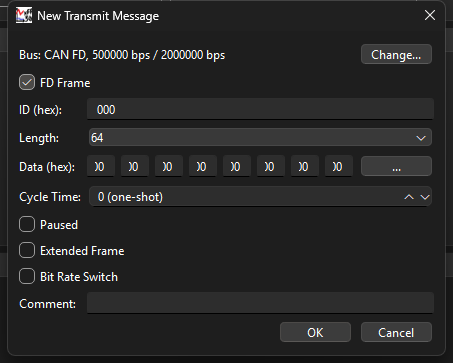Close the New Transmit Message dialog
The image size is (453, 363).
coord(430,15)
